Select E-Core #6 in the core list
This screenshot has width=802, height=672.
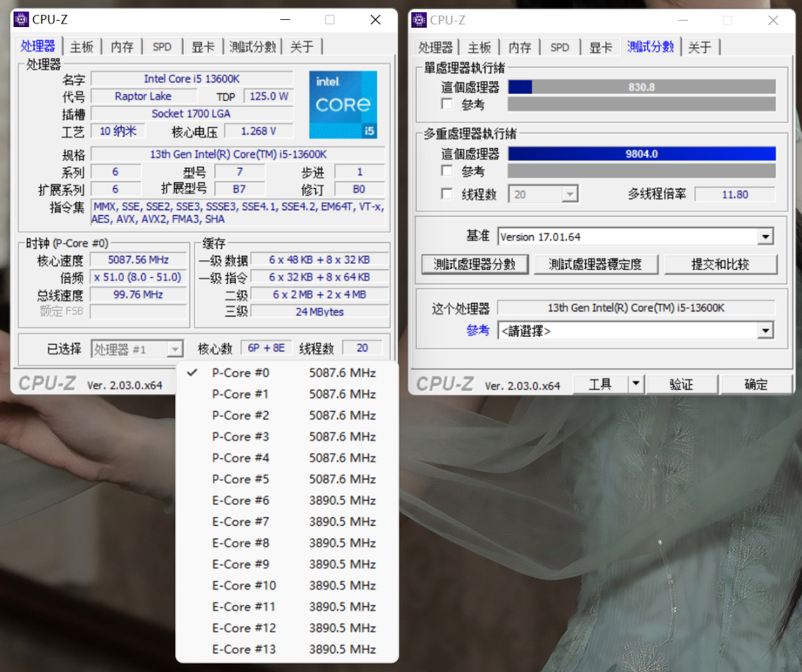click(287, 500)
